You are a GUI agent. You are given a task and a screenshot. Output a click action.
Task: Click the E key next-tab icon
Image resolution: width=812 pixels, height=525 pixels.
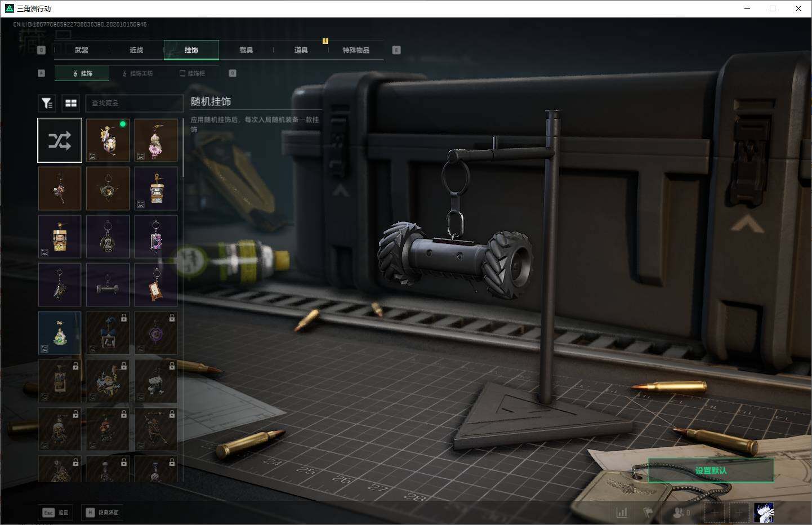tap(396, 50)
